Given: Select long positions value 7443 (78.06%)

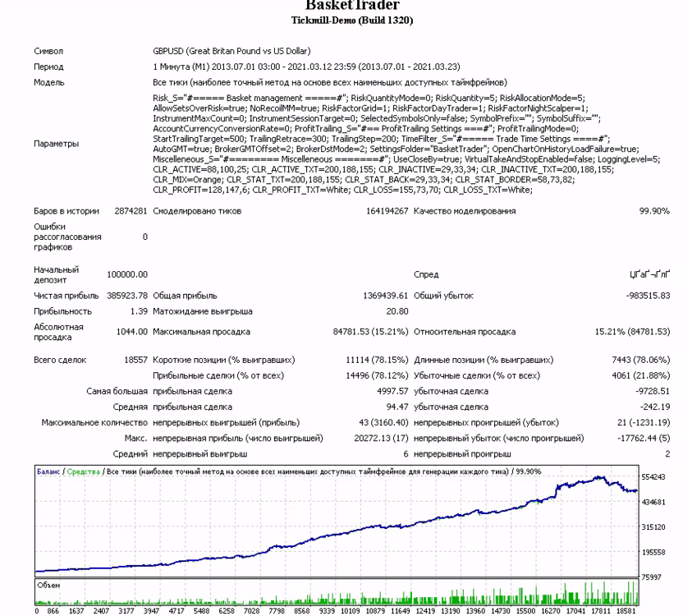Looking at the screenshot, I should [641, 360].
